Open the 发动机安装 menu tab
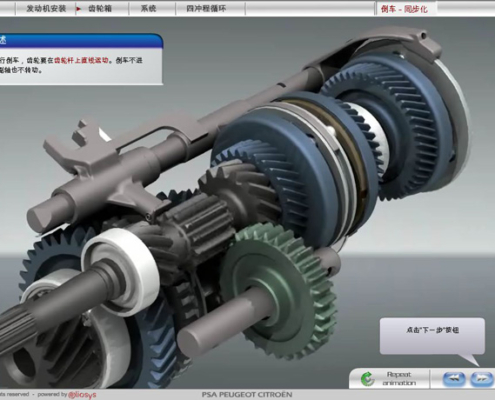The image size is (495, 400). [46, 9]
